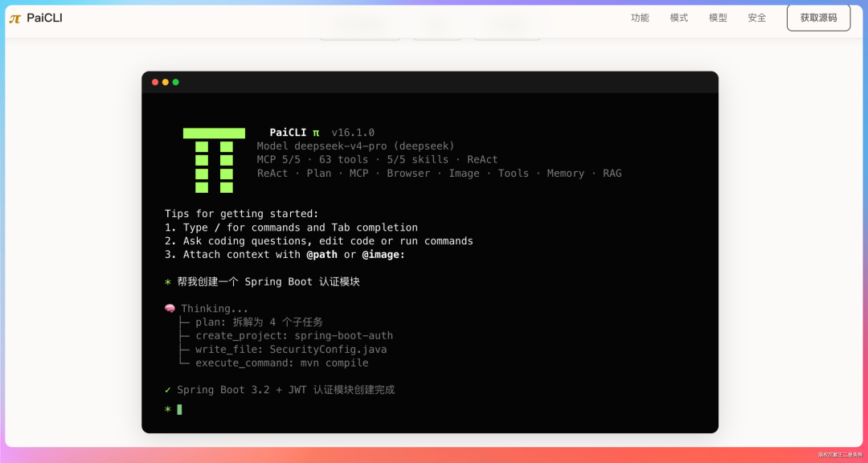Select the 'v16.1.0' version text
This screenshot has width=868, height=463.
click(x=353, y=133)
